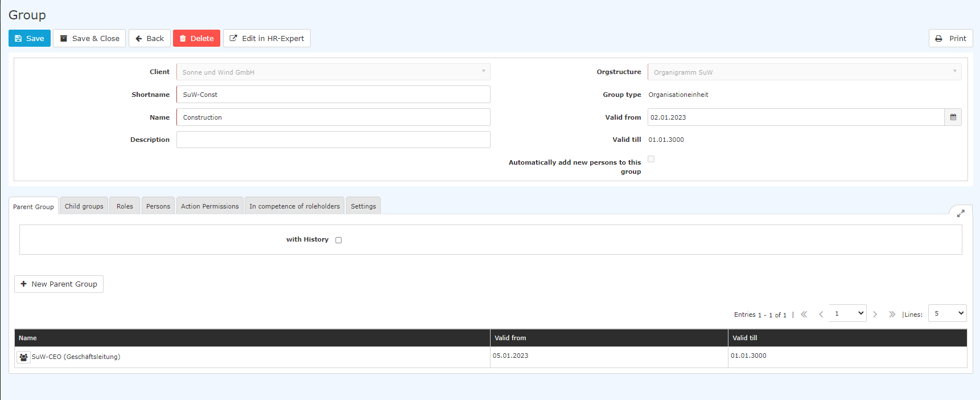Open the Persons tab
The height and width of the screenshot is (400, 980).
[158, 206]
